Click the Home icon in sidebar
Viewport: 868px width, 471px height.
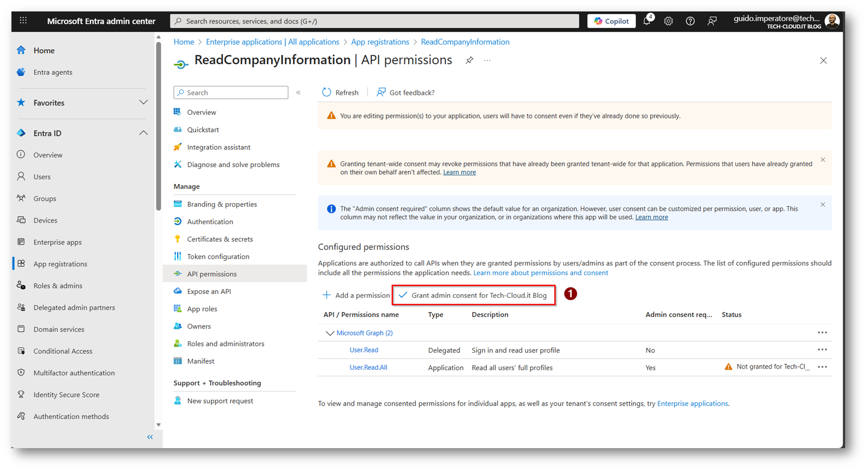point(21,50)
